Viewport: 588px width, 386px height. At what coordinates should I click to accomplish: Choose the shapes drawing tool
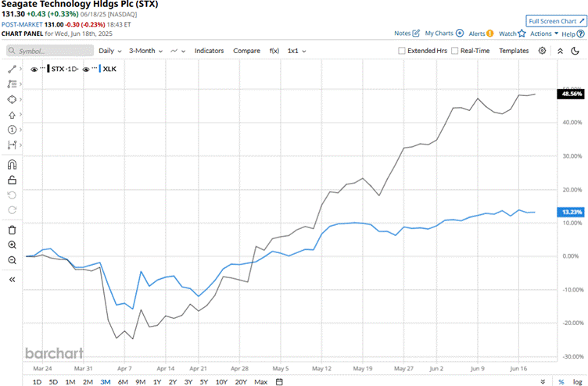[x=12, y=99]
